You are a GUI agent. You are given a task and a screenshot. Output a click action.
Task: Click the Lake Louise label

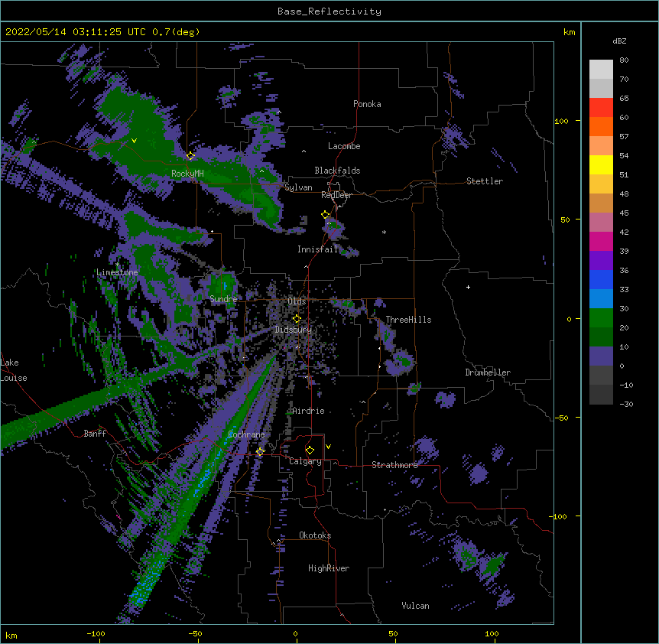(14, 370)
